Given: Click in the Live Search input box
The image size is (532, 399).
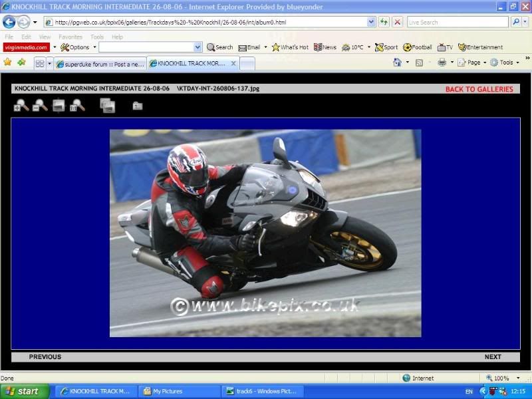Looking at the screenshot, I should click(456, 22).
